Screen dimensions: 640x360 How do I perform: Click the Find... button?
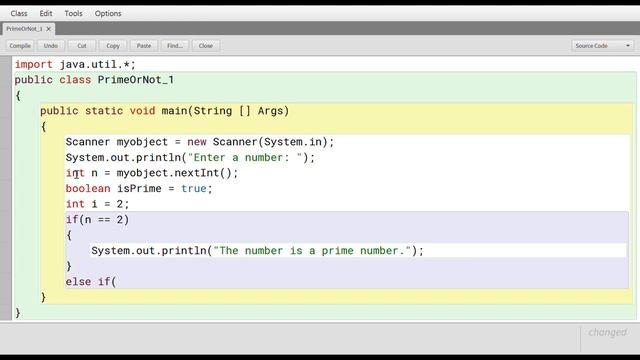click(x=175, y=46)
